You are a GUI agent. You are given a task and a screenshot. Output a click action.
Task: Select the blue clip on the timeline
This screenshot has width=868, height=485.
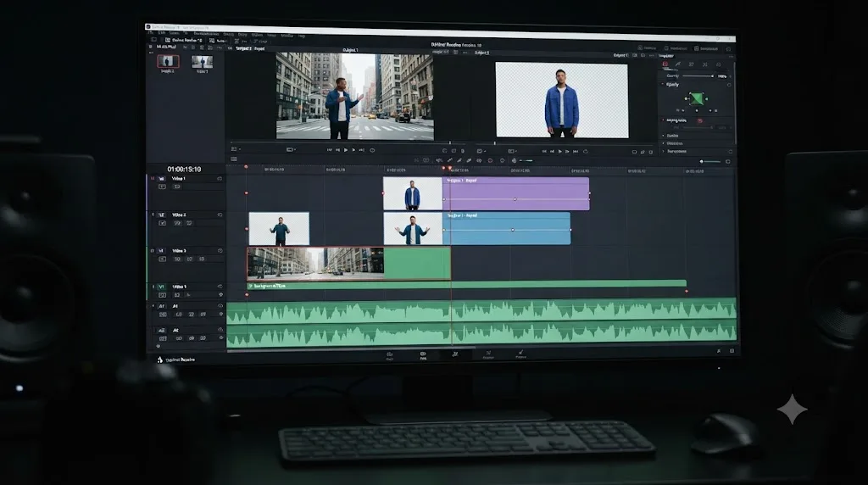[507, 229]
